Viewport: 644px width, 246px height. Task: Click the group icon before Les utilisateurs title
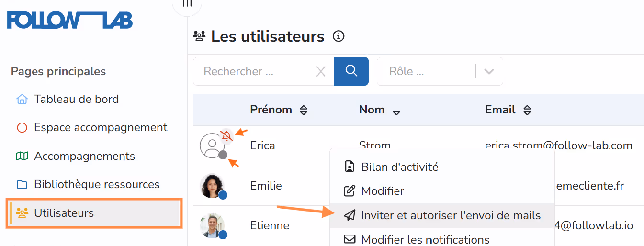[199, 36]
